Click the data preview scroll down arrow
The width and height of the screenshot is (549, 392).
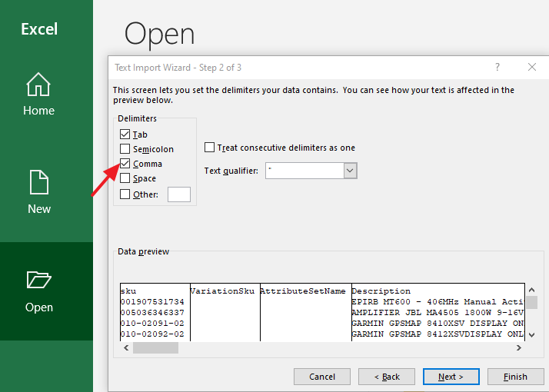tap(531, 335)
